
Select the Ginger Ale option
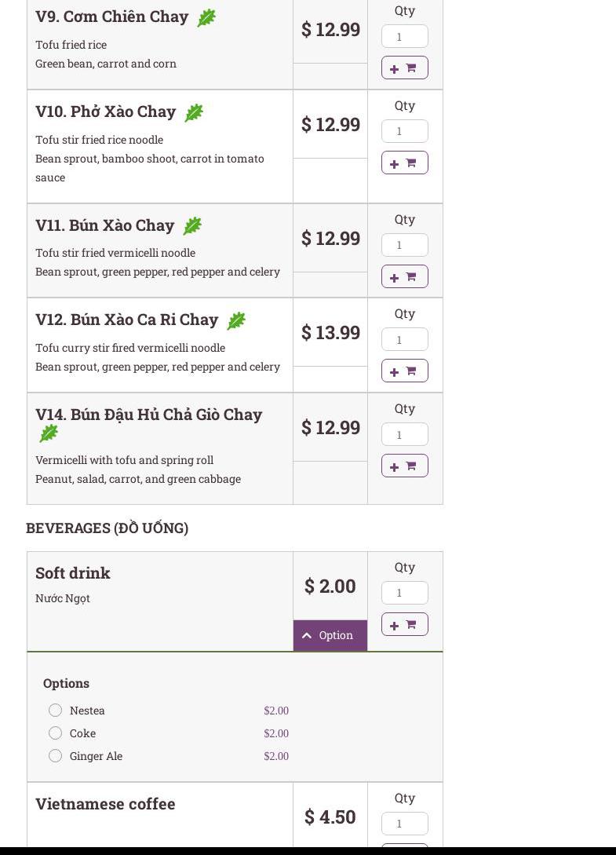coord(55,756)
